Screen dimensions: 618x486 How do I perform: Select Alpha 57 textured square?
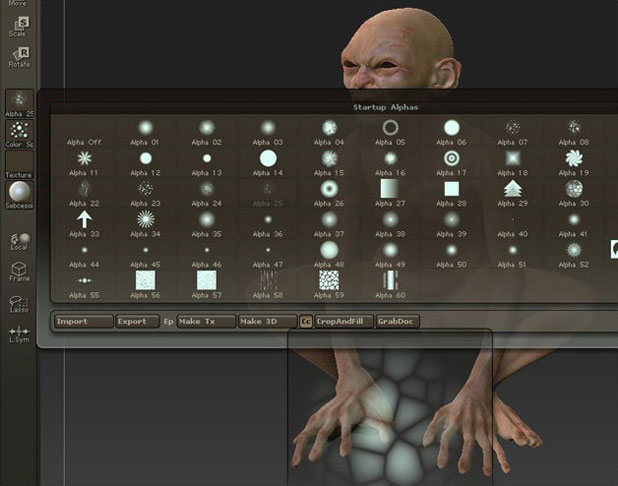[206, 286]
